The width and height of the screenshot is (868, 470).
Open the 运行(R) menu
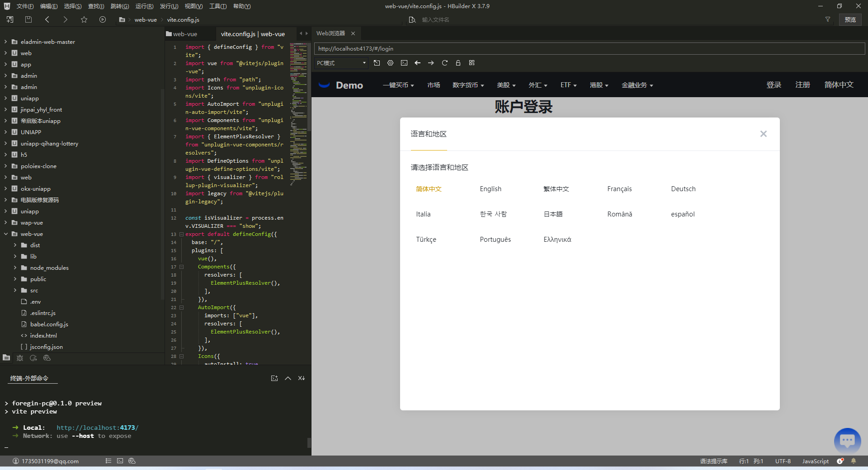point(144,6)
